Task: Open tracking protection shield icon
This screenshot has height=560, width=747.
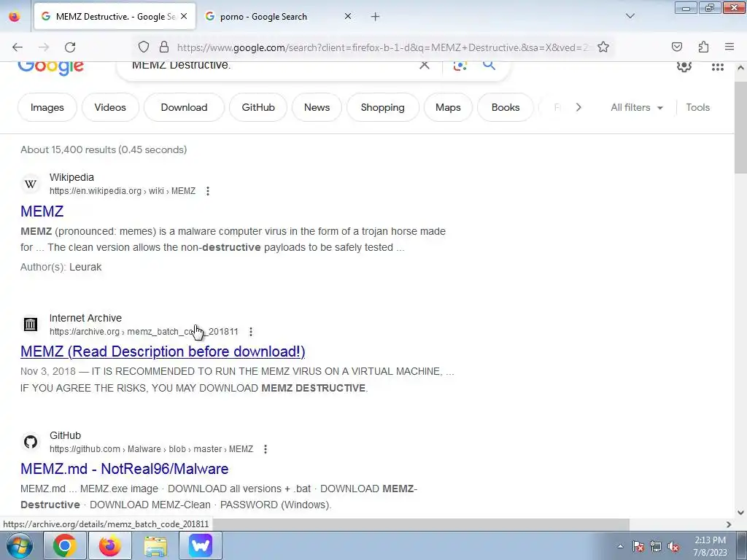Action: tap(144, 47)
